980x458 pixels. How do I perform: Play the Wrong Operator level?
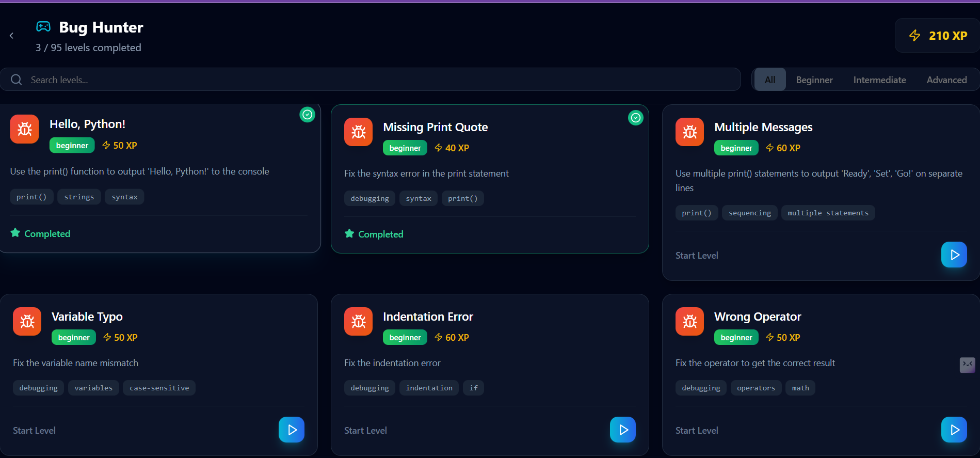pos(954,430)
